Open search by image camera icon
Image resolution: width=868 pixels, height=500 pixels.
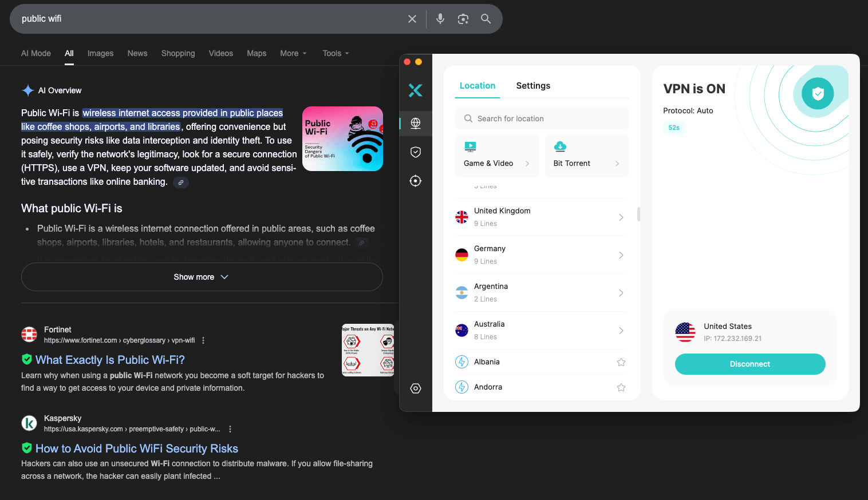[463, 19]
